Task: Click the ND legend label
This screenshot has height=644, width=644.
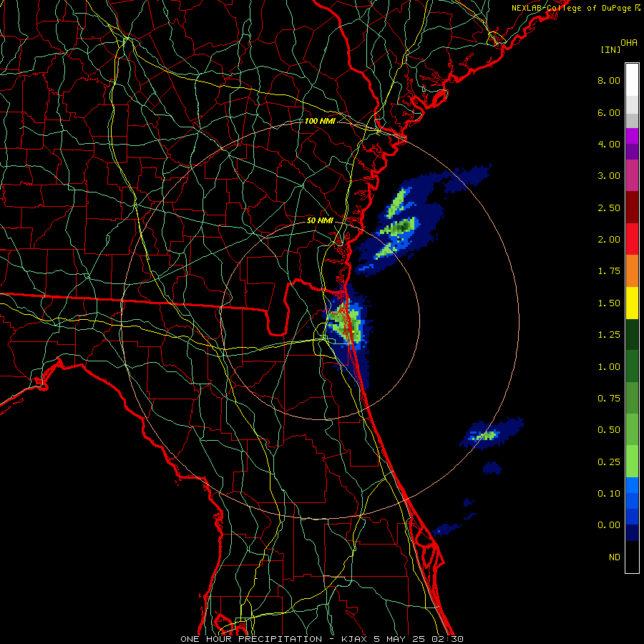Action: point(615,557)
